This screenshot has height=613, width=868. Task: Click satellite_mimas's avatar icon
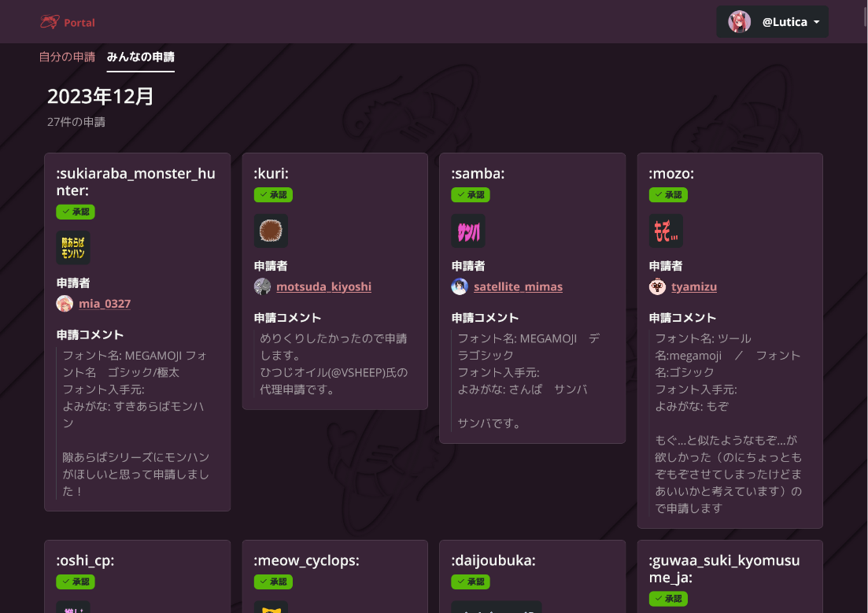tap(460, 286)
